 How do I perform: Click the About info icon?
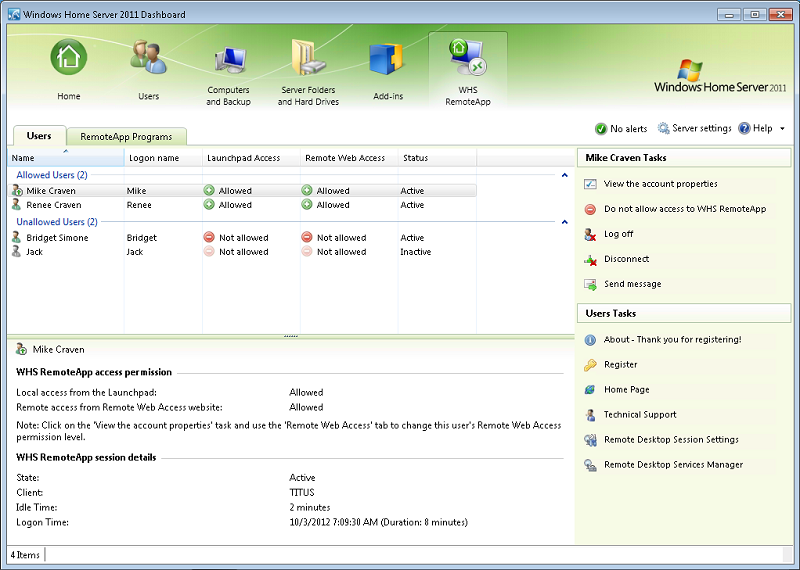tap(590, 340)
